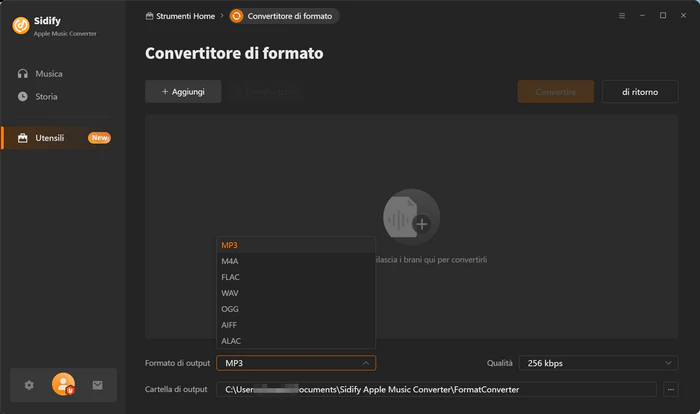Screen dimensions: 700x414
Task: Choose WAV output format
Action: [296, 293]
